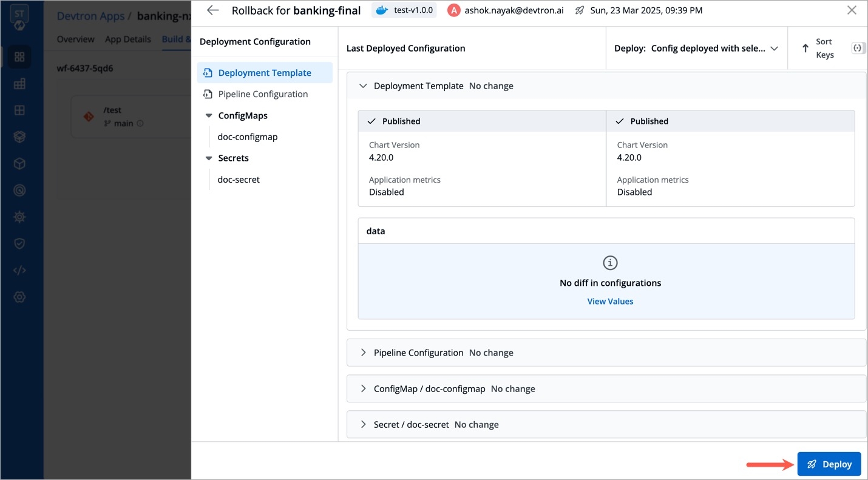
Task: Open the settings gear icon in sidebar
Action: 19,297
